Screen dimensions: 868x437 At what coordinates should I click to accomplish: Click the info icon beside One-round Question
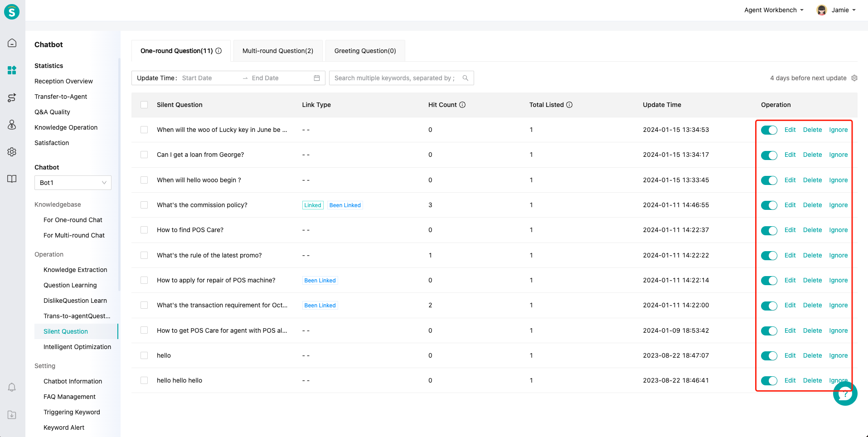point(218,51)
